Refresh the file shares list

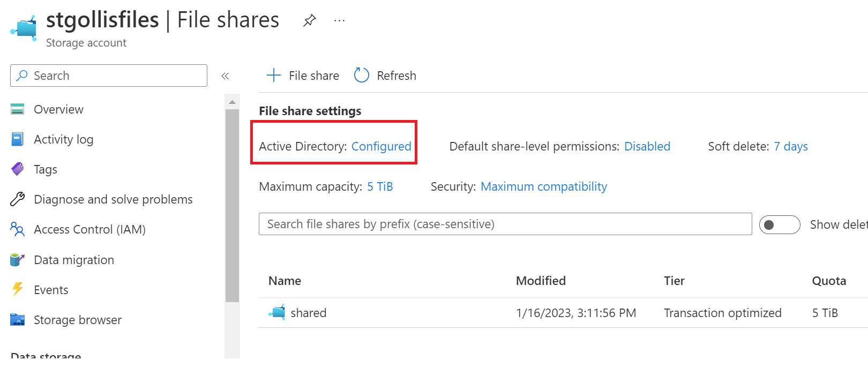point(384,76)
